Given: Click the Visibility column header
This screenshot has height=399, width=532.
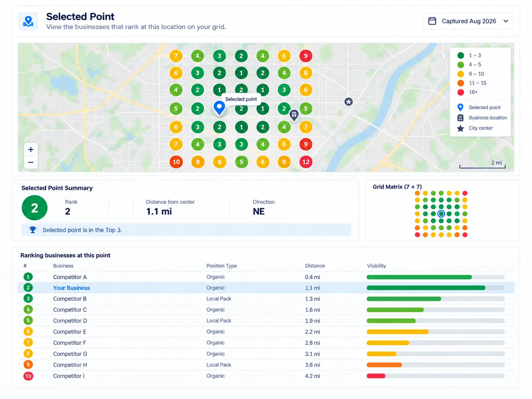Looking at the screenshot, I should (377, 266).
